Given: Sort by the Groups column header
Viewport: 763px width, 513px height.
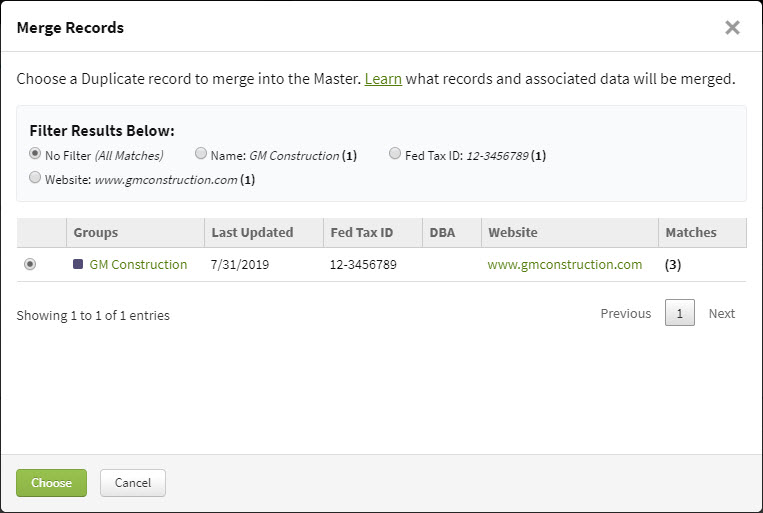Looking at the screenshot, I should pos(135,233).
